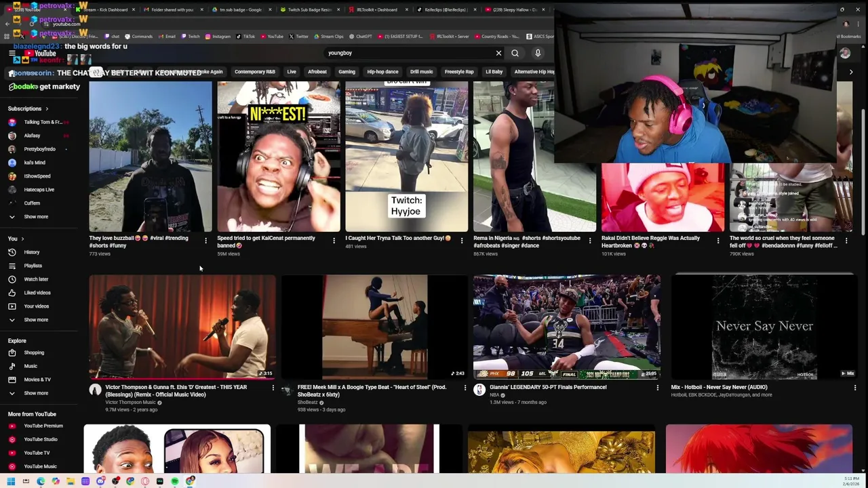
Task: Open Discord from the taskbar
Action: (x=100, y=481)
